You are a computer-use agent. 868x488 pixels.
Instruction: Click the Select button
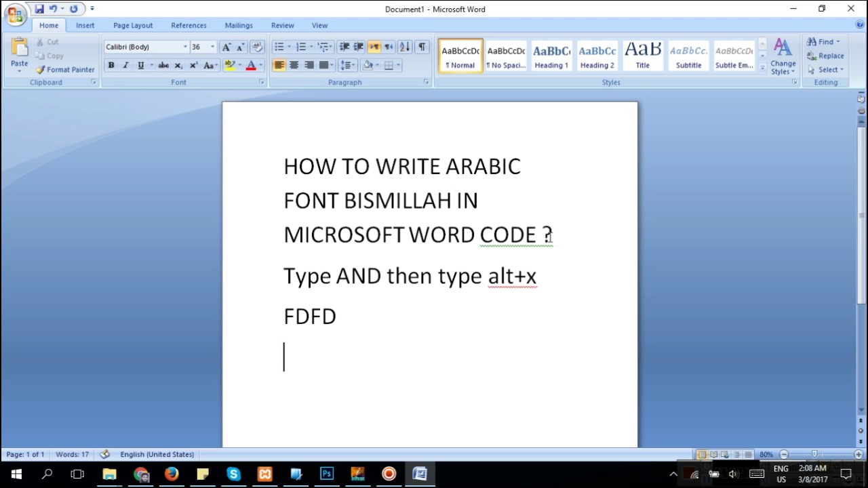tap(825, 69)
